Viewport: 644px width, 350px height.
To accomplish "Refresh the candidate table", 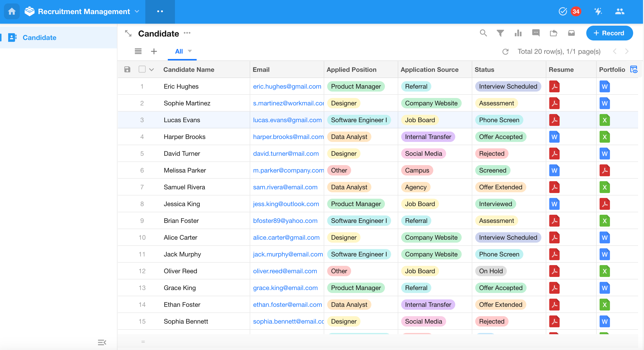I will click(x=505, y=52).
